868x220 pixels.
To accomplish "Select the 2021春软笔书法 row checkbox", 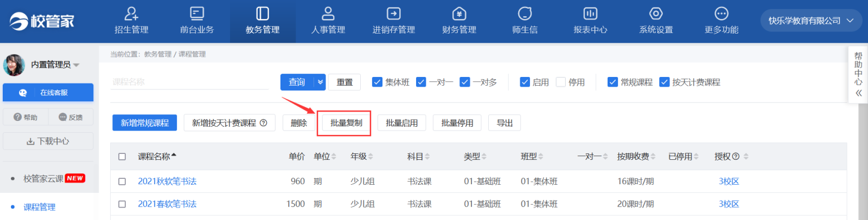I will (122, 204).
